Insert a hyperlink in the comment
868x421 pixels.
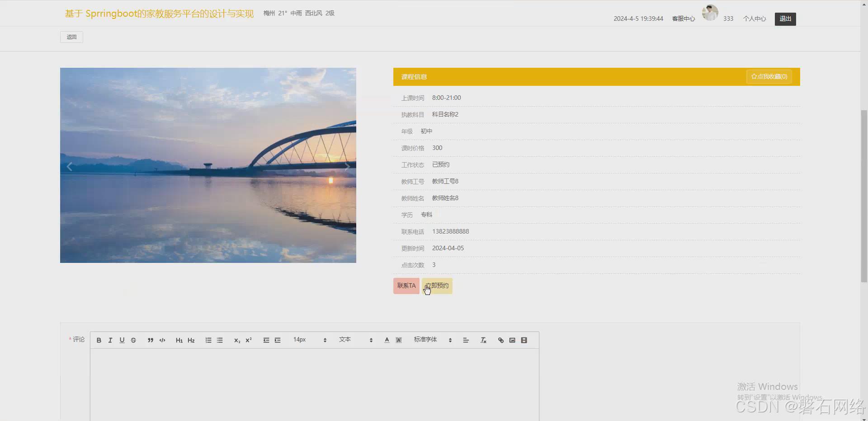(501, 340)
